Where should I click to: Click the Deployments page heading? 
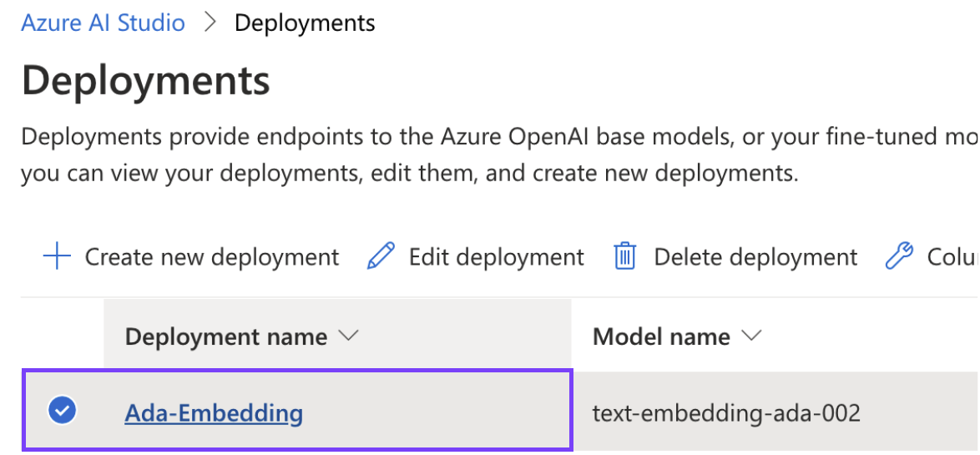coord(145,81)
